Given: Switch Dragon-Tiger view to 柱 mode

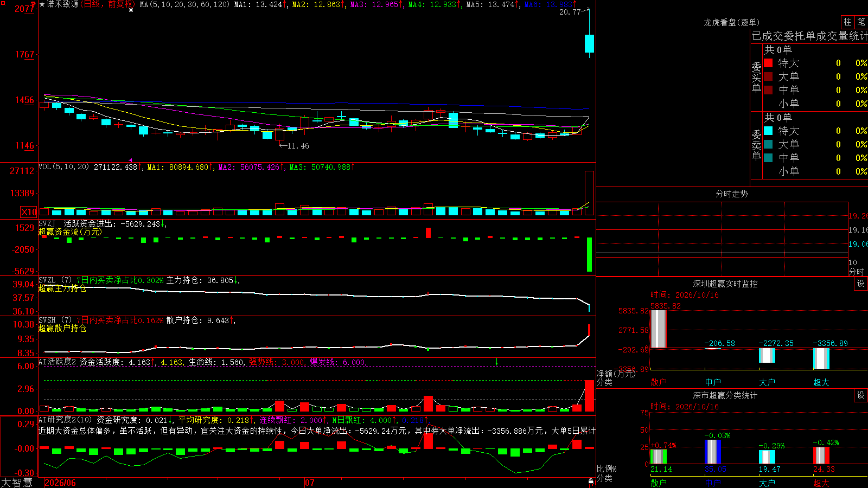Looking at the screenshot, I should pos(847,22).
